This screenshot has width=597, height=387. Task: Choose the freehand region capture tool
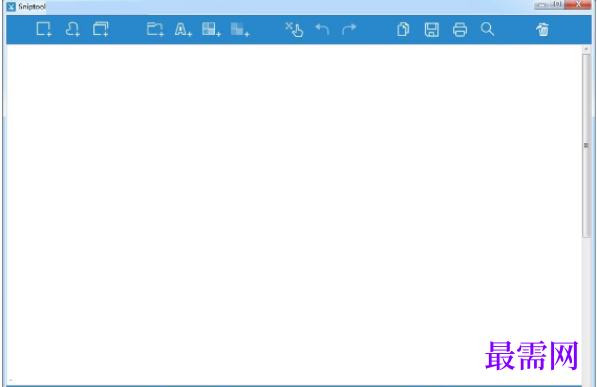point(72,29)
